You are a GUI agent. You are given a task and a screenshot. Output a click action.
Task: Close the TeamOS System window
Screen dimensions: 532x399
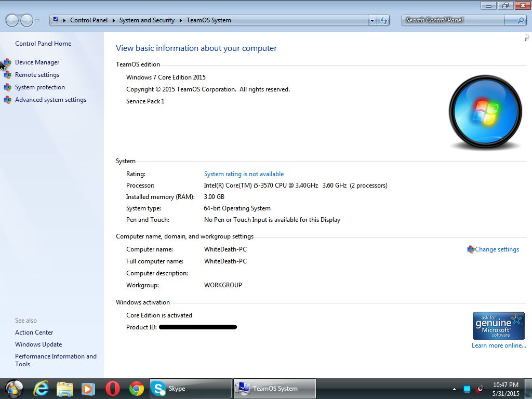tap(523, 5)
